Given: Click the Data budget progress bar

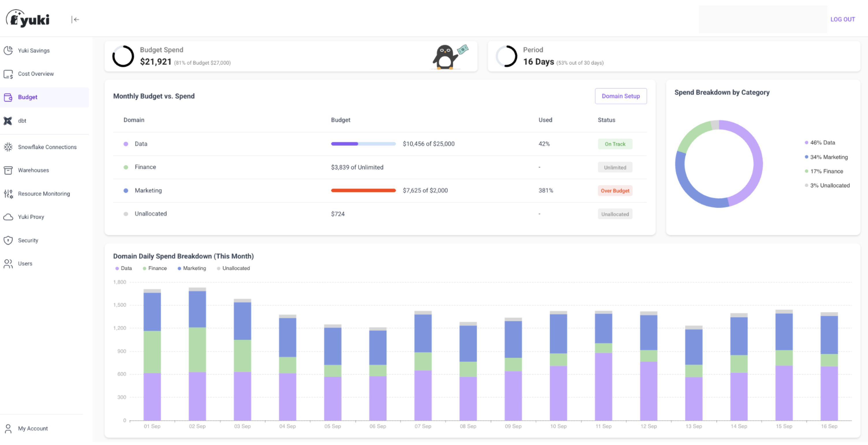Looking at the screenshot, I should point(363,143).
